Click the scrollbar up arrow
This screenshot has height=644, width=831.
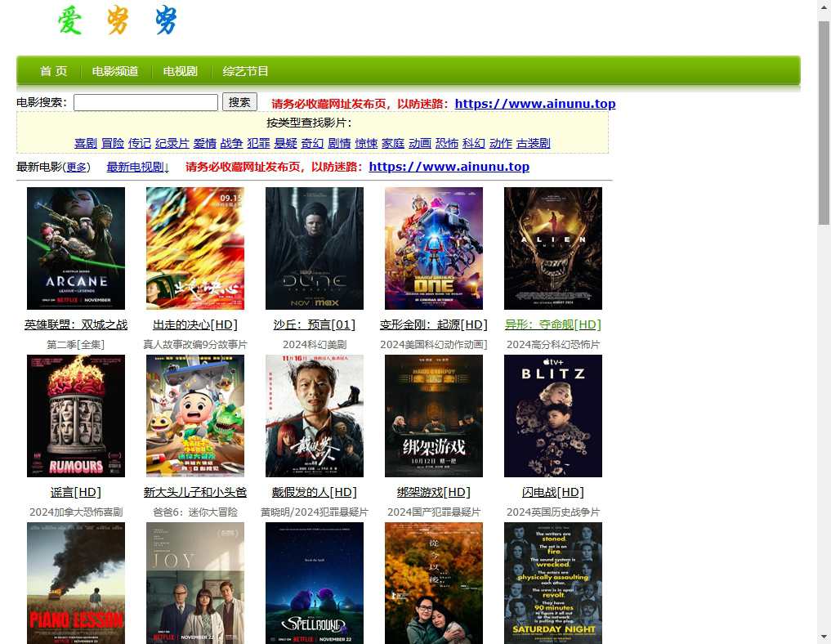pyautogui.click(x=824, y=7)
